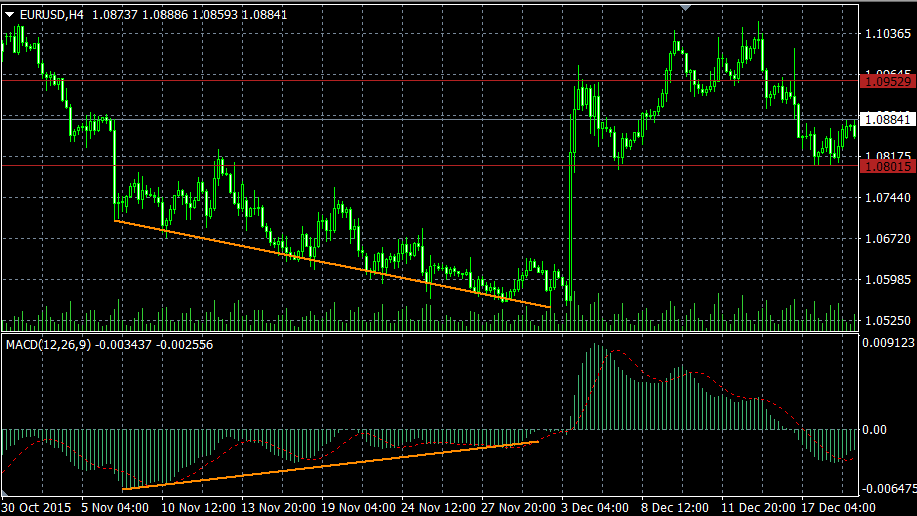Click the MACD(12,26,9) indicator label
This screenshot has height=516, width=917.
[x=48, y=344]
